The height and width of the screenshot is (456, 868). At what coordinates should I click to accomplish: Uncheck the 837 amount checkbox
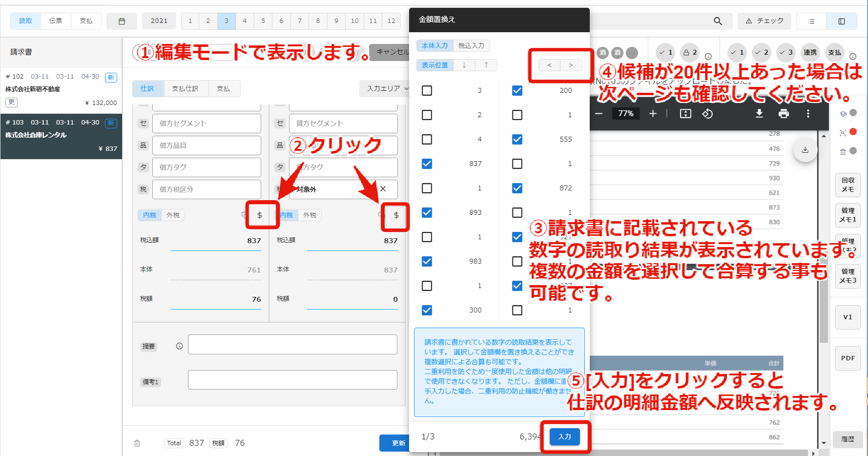tap(427, 164)
